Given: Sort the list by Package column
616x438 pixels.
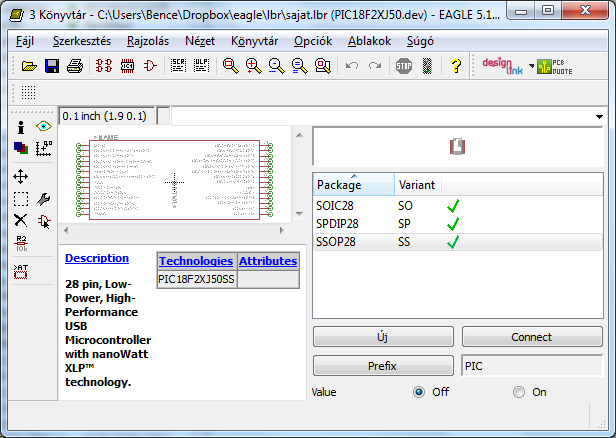Looking at the screenshot, I should 354,184.
